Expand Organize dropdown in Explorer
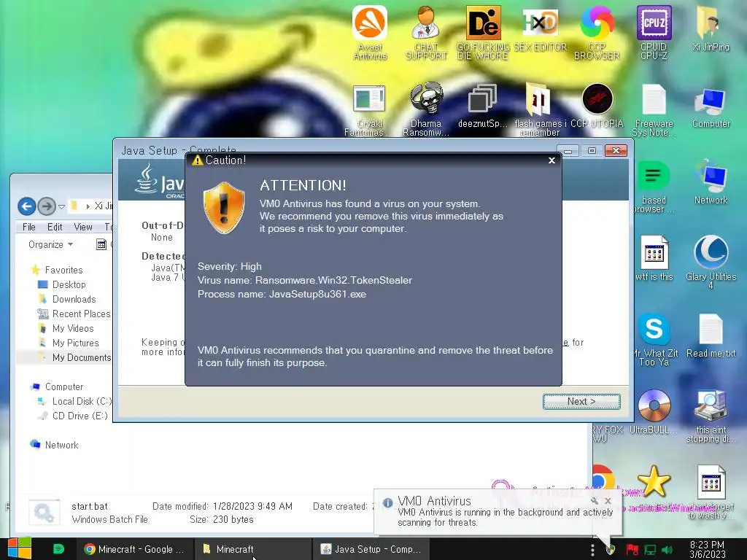 click(x=50, y=244)
